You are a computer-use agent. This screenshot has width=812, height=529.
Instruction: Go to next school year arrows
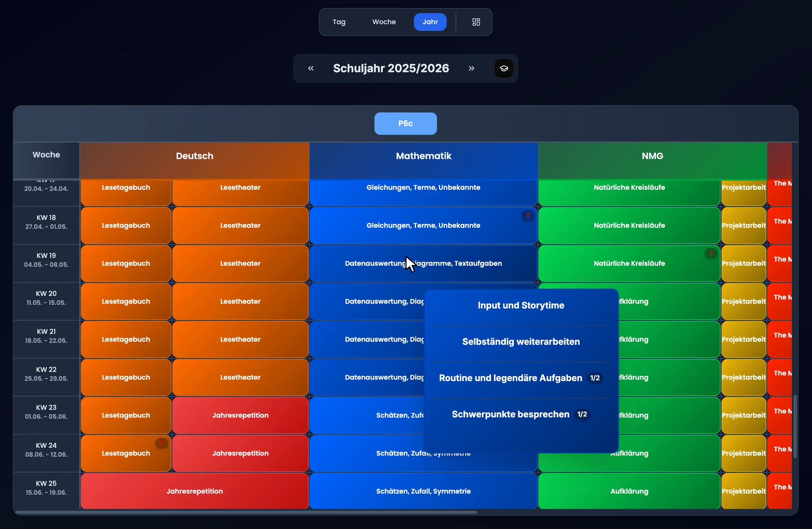coord(471,68)
